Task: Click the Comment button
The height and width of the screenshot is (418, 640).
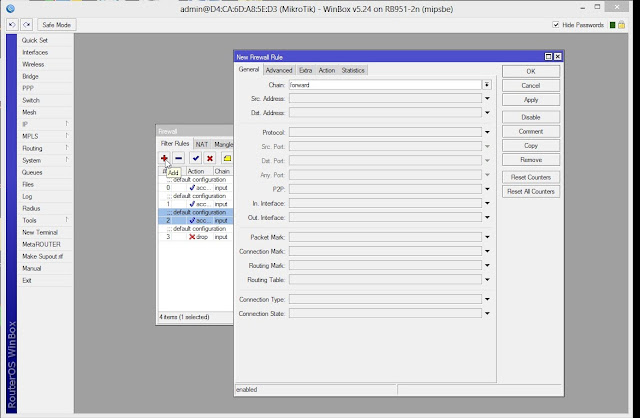Action: pyautogui.click(x=531, y=131)
